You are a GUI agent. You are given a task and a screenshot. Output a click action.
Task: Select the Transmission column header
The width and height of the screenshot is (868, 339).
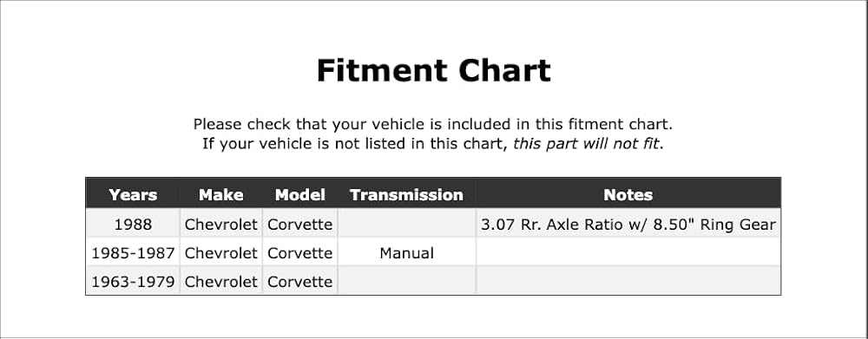click(406, 195)
